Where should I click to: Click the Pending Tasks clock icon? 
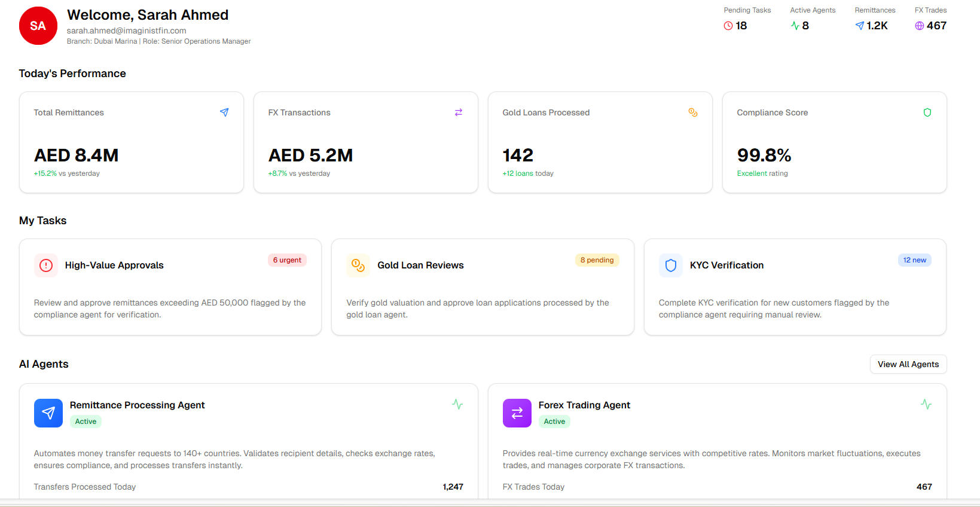pos(728,26)
